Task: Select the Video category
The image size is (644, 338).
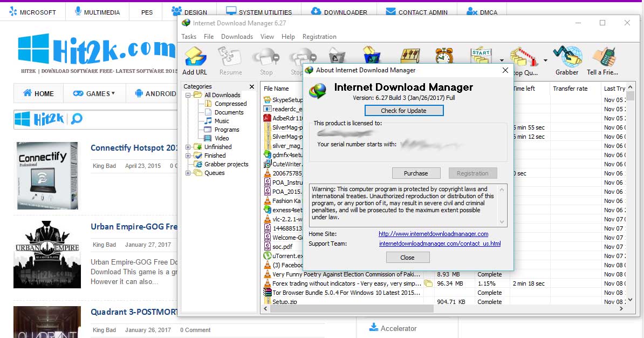Action: point(221,138)
